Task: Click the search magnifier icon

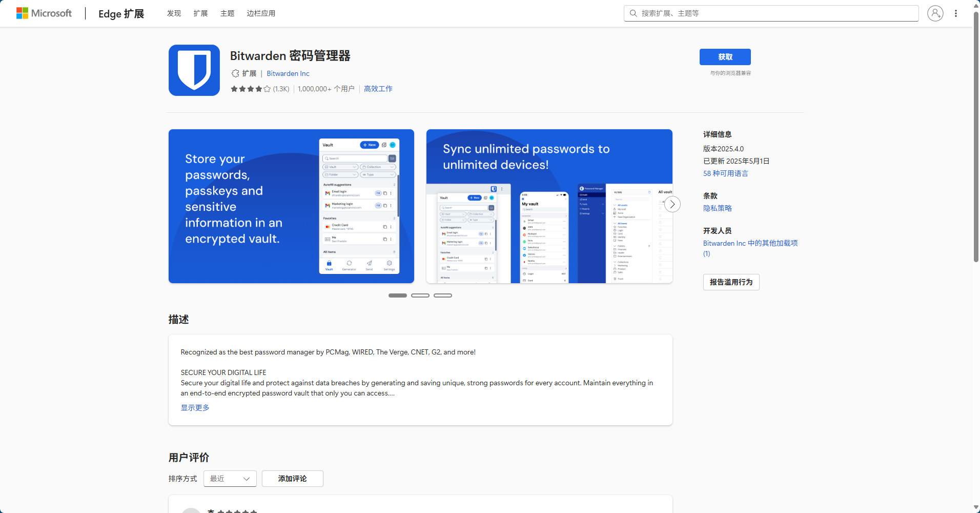Action: coord(633,13)
